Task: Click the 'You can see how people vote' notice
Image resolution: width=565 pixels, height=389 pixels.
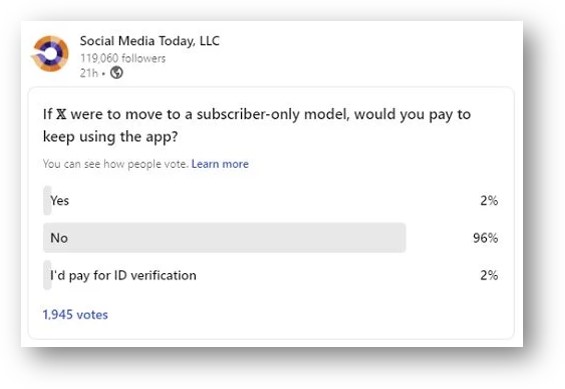Action: click(x=116, y=164)
